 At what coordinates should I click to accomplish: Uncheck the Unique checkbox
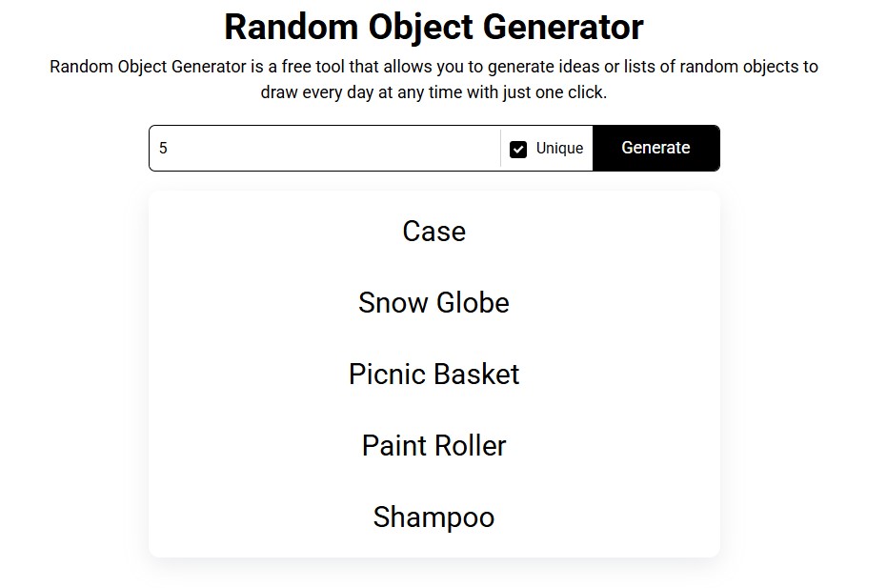[x=518, y=149]
